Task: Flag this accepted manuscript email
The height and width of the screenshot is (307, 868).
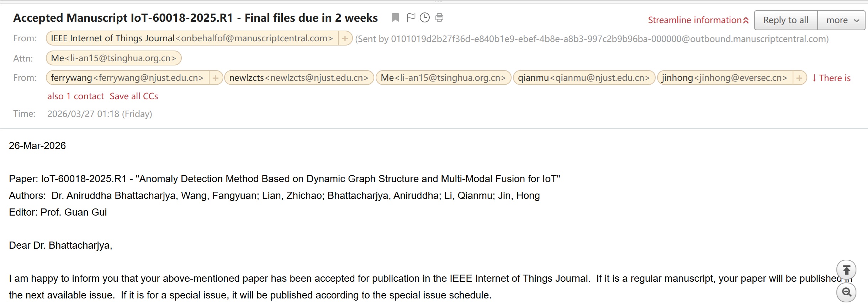Action: coord(411,17)
